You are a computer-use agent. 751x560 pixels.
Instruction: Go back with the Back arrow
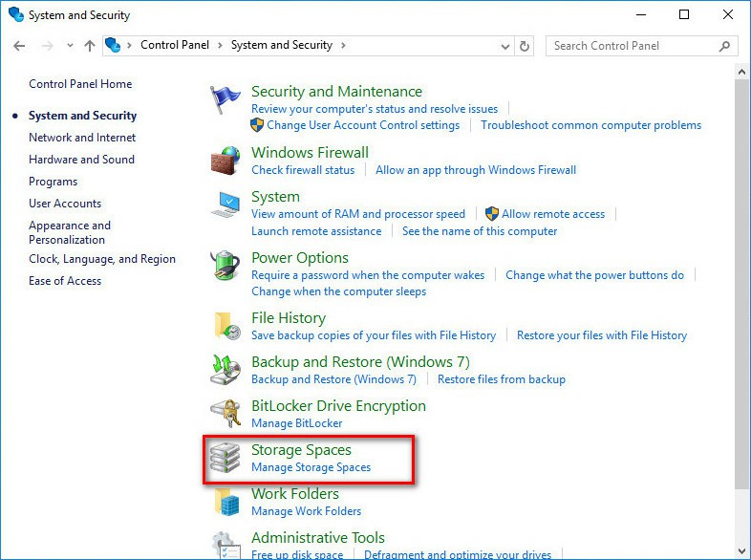point(19,46)
